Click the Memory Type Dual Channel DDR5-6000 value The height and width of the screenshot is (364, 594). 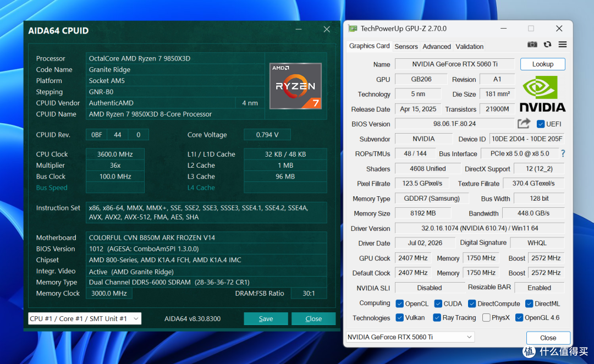pyautogui.click(x=206, y=282)
